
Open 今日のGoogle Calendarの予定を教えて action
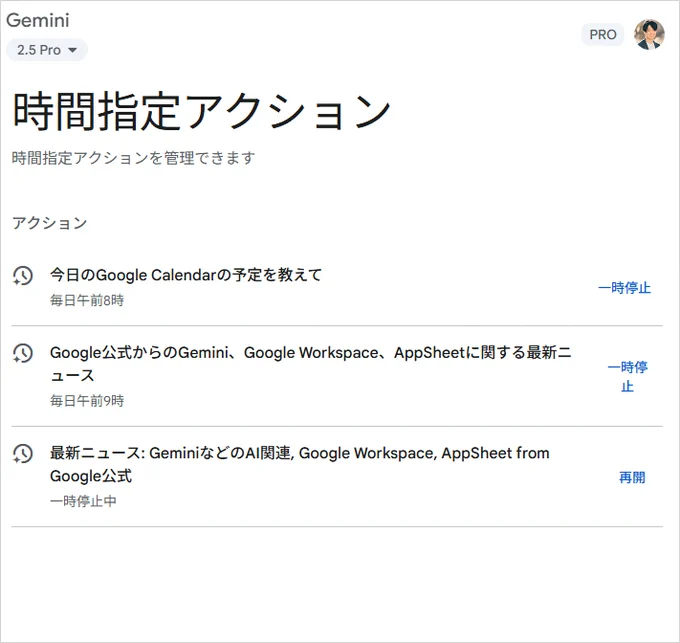coord(186,275)
